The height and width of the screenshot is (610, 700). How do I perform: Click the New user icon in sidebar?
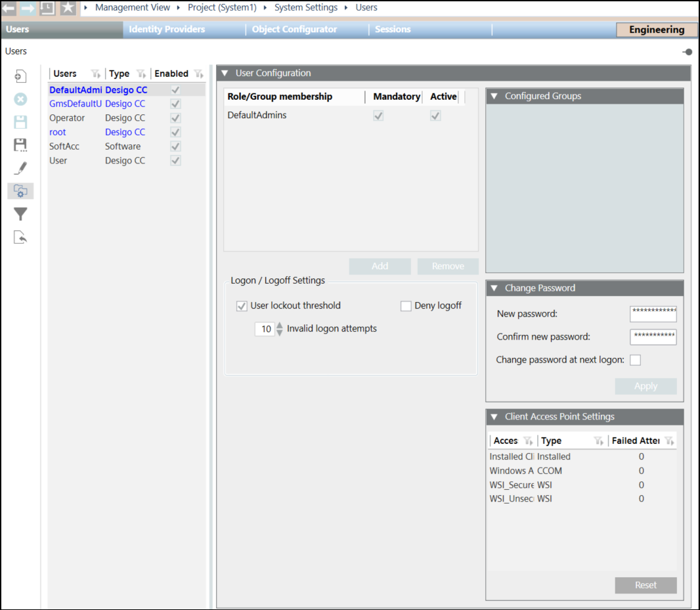20,76
